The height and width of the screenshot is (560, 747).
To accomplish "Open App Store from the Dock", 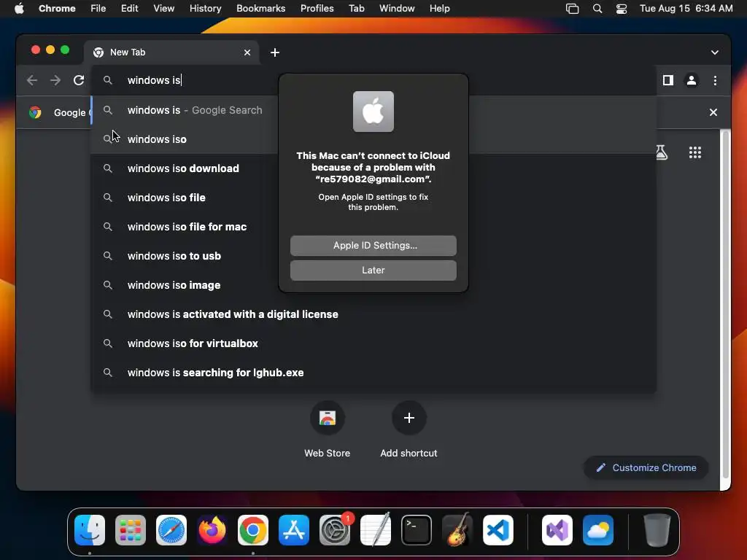I will [293, 530].
